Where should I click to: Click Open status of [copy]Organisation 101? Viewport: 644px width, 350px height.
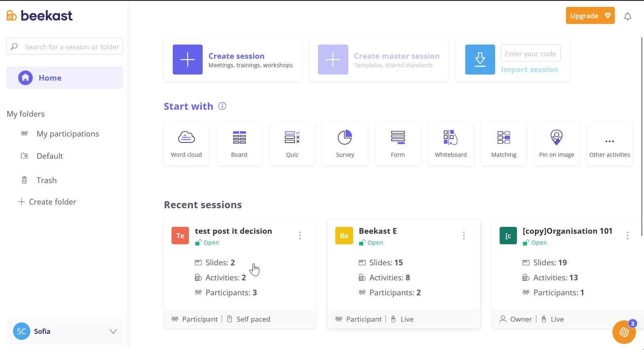(535, 243)
